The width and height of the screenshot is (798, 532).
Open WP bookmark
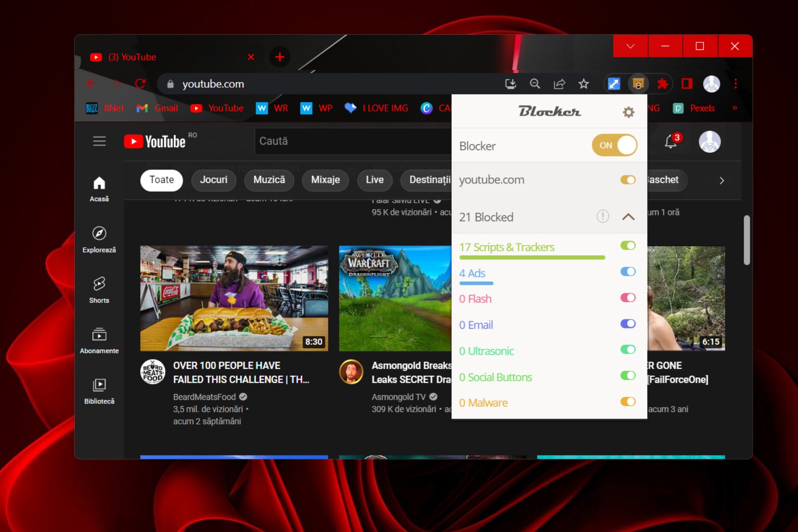click(x=317, y=108)
